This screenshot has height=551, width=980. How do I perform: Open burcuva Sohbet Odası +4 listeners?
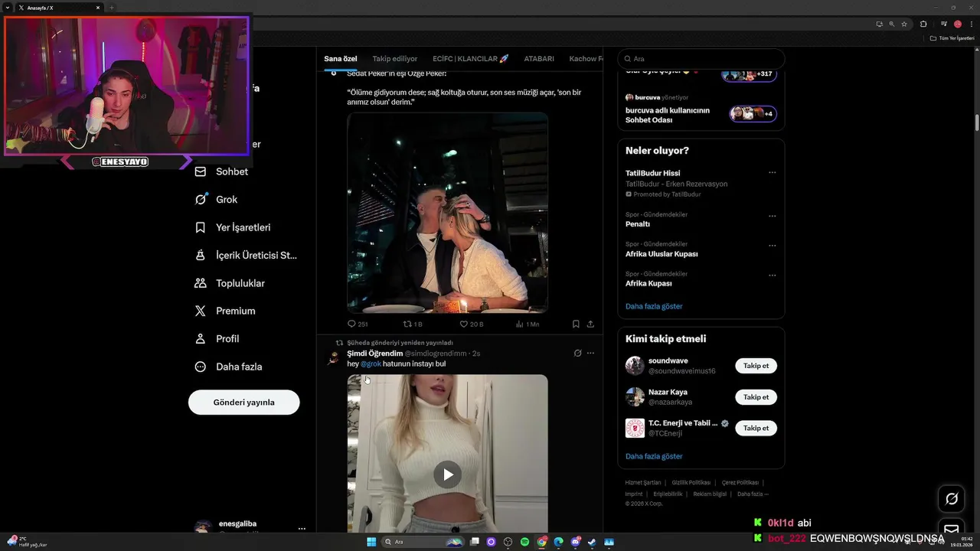753,114
